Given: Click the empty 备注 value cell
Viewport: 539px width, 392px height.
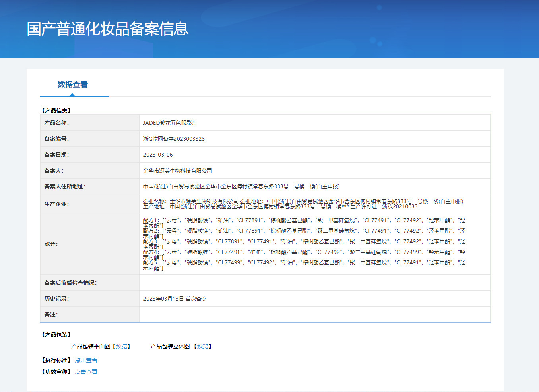Looking at the screenshot, I should pos(314,314).
